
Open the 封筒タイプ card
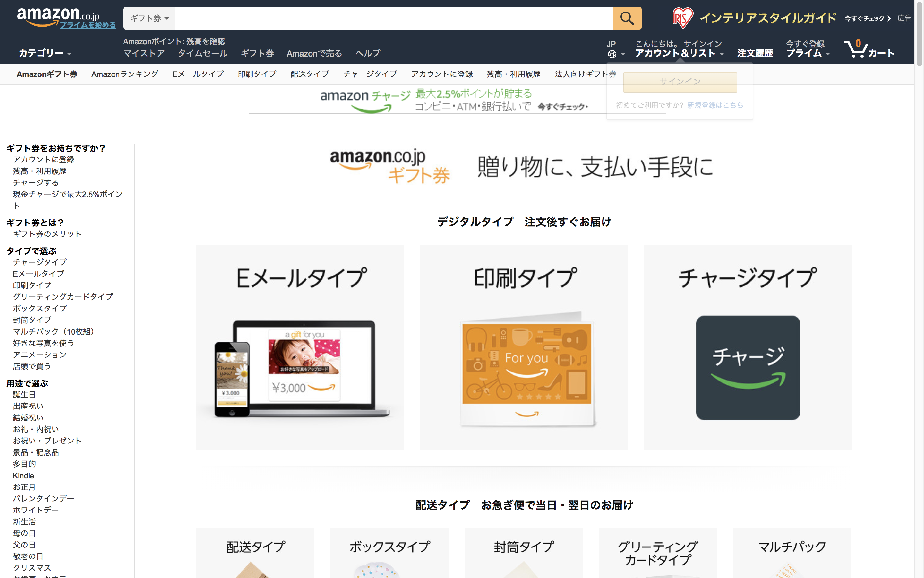[524, 553]
